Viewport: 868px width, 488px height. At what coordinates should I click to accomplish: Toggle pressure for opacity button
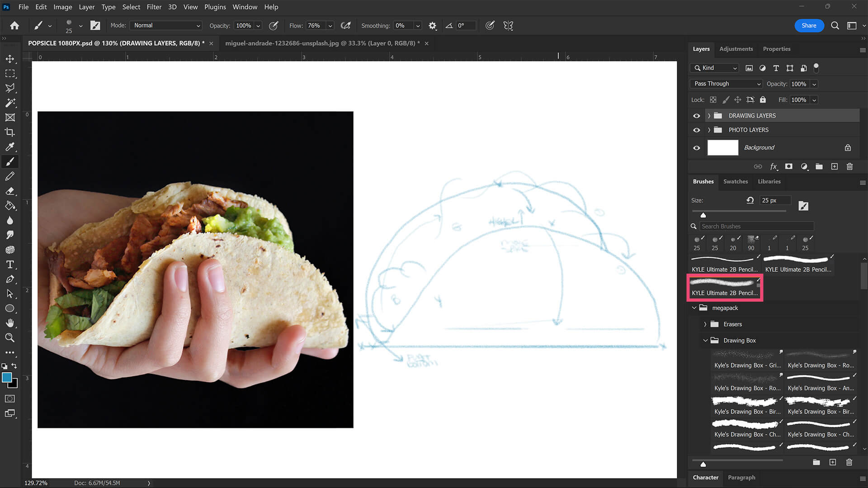click(x=274, y=26)
